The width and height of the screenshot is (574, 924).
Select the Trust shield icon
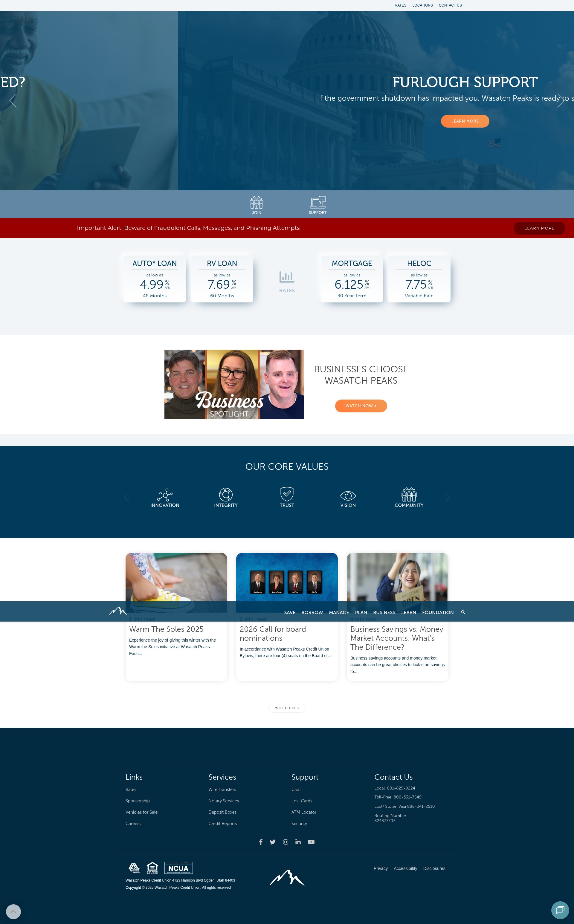click(287, 494)
